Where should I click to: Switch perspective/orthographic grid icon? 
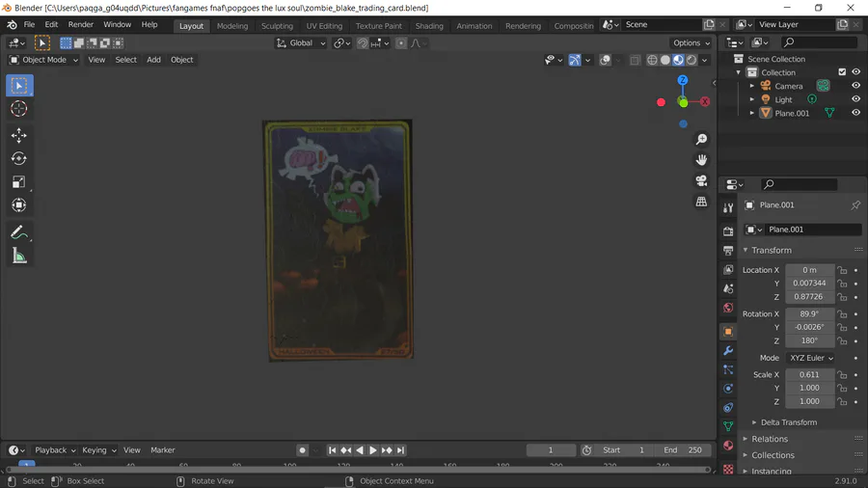click(701, 202)
